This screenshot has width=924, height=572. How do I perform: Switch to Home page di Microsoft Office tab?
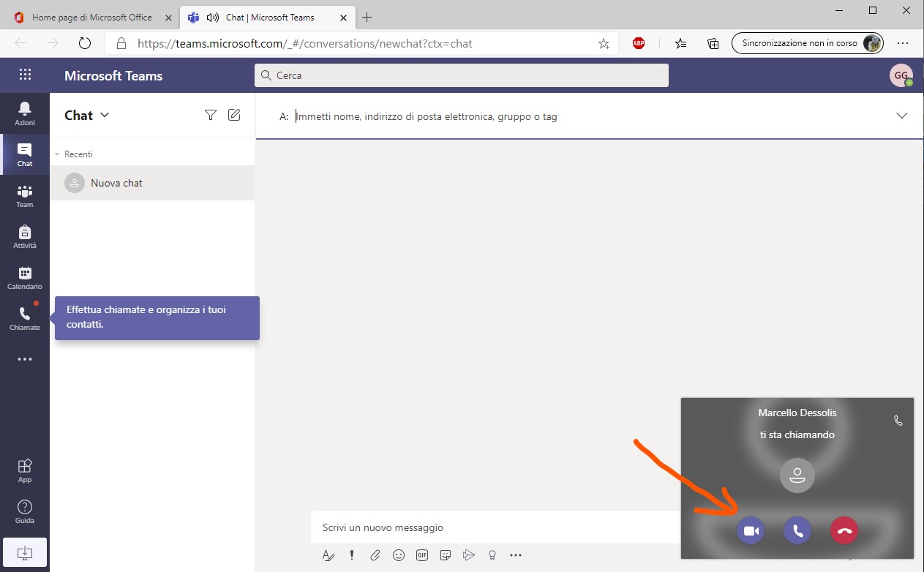pyautogui.click(x=93, y=18)
